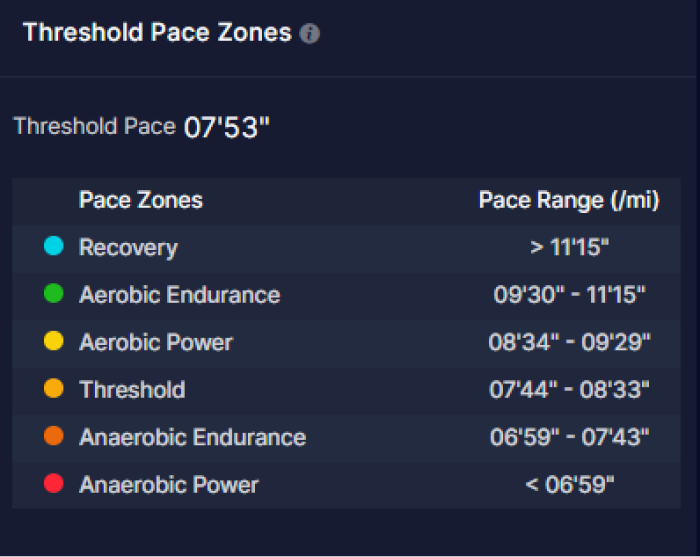The height and width of the screenshot is (557, 700).
Task: Select the Aerobic Power zone label
Action: click(x=156, y=342)
